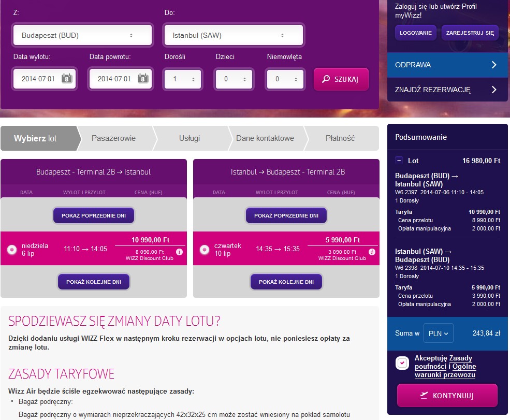Click the chevron arrow next to ODPRAWA
Screen dimensions: 510x420
point(494,65)
